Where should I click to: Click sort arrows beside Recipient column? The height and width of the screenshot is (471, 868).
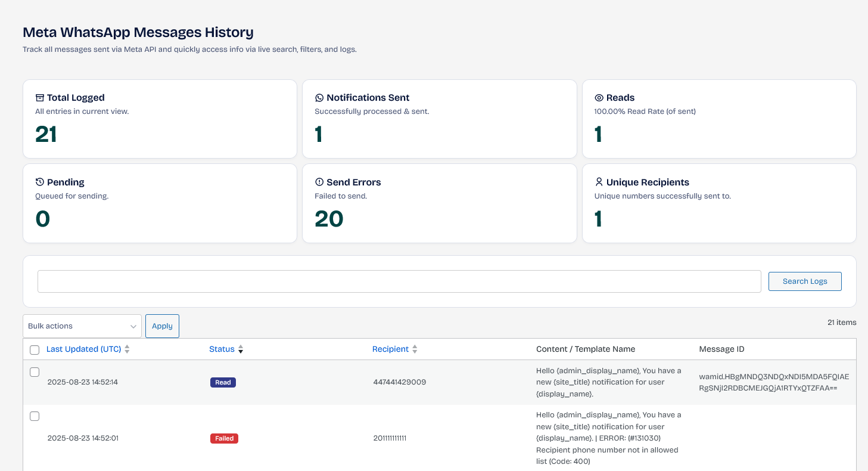coord(415,349)
